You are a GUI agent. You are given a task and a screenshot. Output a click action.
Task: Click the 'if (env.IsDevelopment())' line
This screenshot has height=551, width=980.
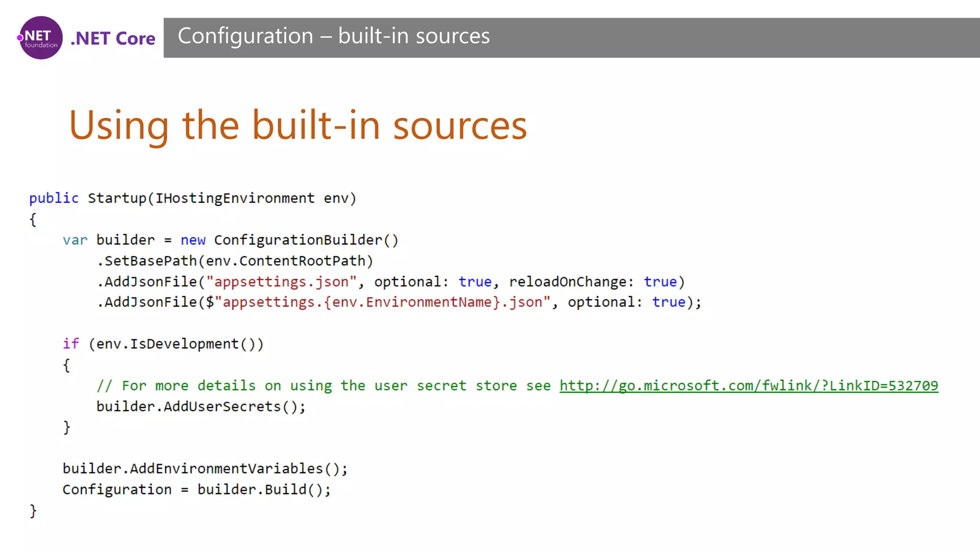point(163,344)
